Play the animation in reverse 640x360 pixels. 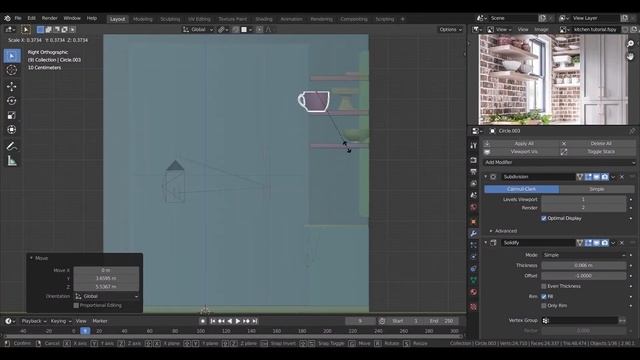(x=229, y=321)
